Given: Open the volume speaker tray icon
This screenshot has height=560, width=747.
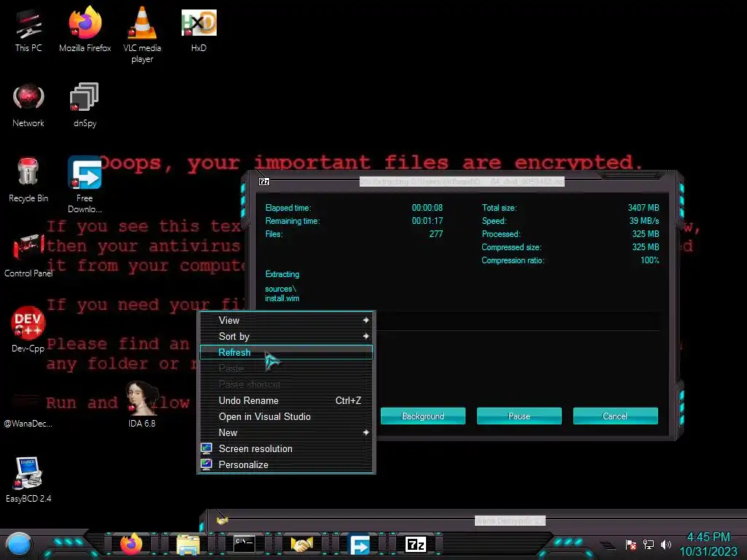Looking at the screenshot, I should (x=666, y=545).
